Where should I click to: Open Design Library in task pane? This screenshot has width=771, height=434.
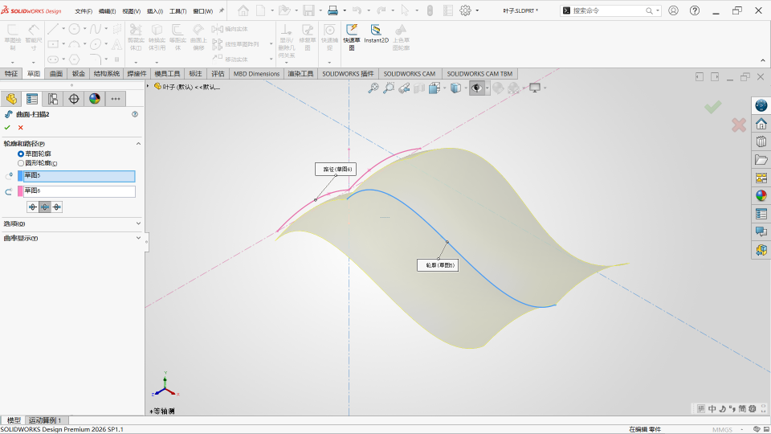(x=761, y=142)
